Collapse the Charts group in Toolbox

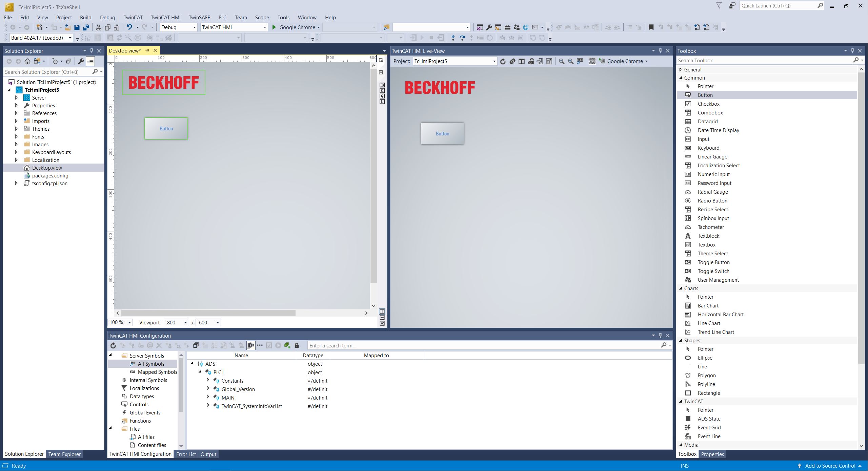pos(681,288)
